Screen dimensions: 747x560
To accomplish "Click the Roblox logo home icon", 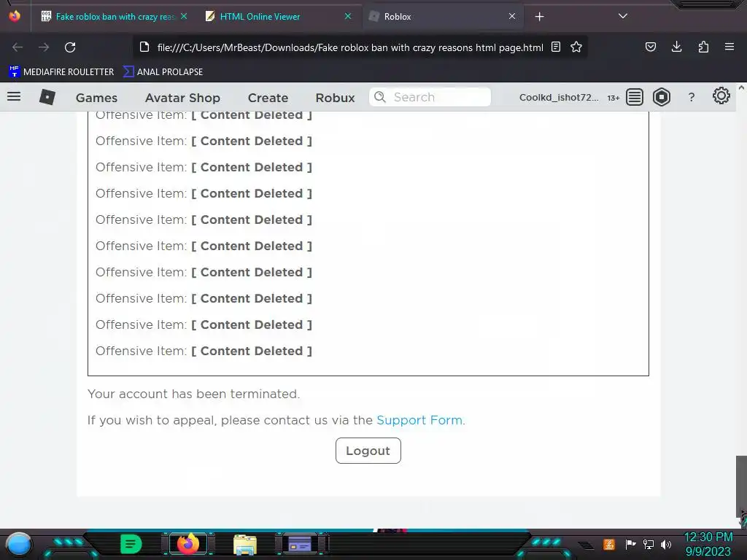I will pos(47,97).
